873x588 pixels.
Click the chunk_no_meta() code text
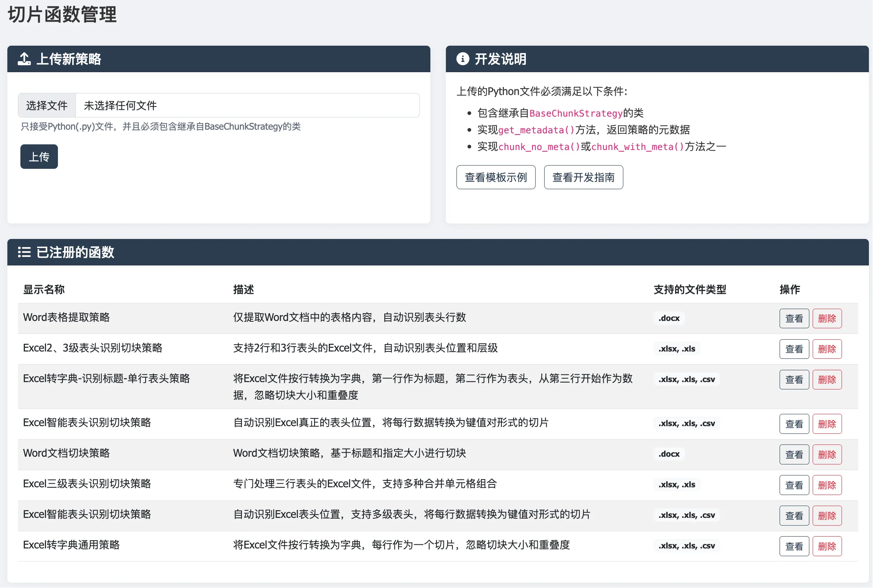tap(539, 147)
